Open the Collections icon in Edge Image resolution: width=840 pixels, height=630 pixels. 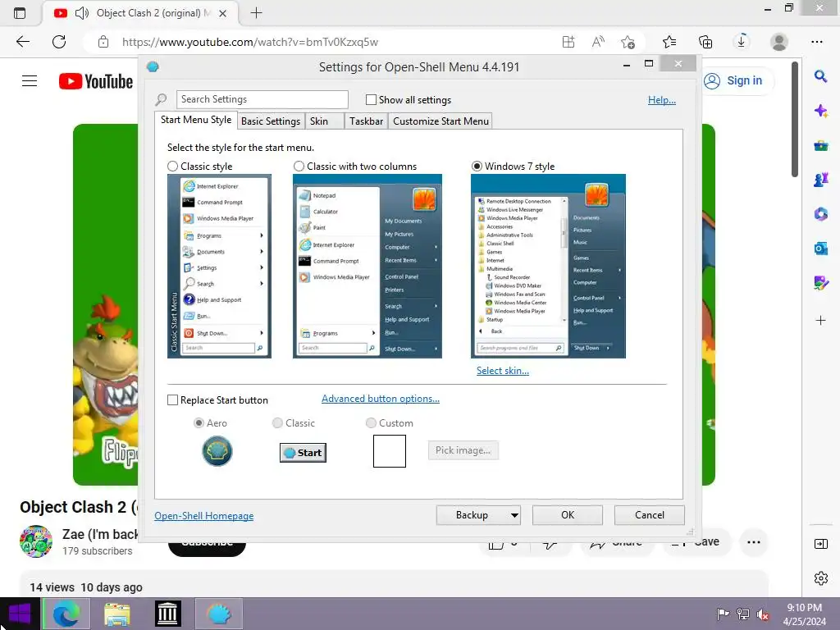coord(705,42)
